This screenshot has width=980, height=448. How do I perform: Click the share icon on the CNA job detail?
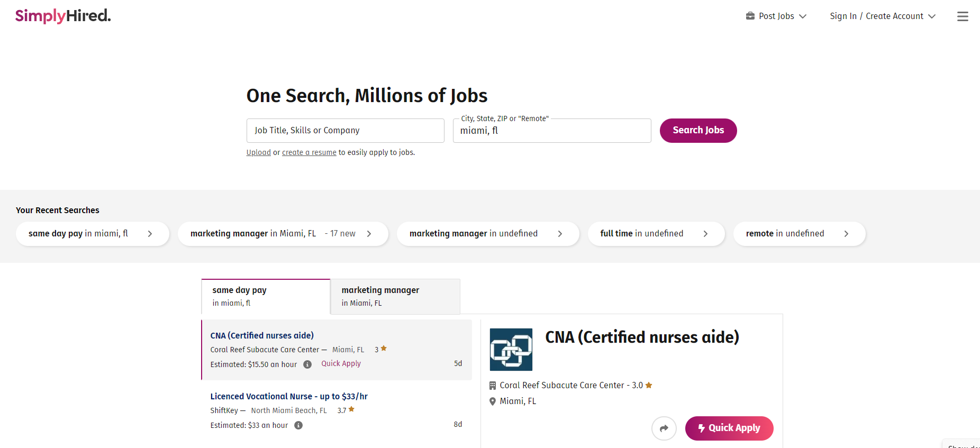[x=664, y=428]
